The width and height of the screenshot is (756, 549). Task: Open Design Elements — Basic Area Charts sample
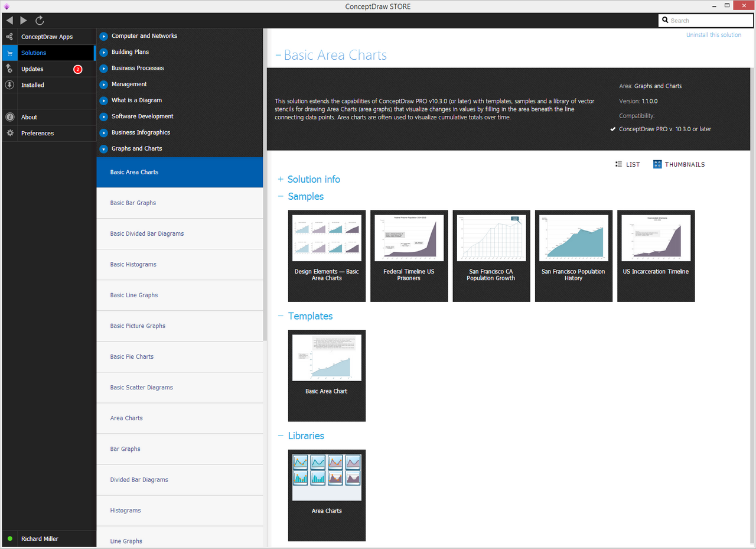click(x=327, y=256)
